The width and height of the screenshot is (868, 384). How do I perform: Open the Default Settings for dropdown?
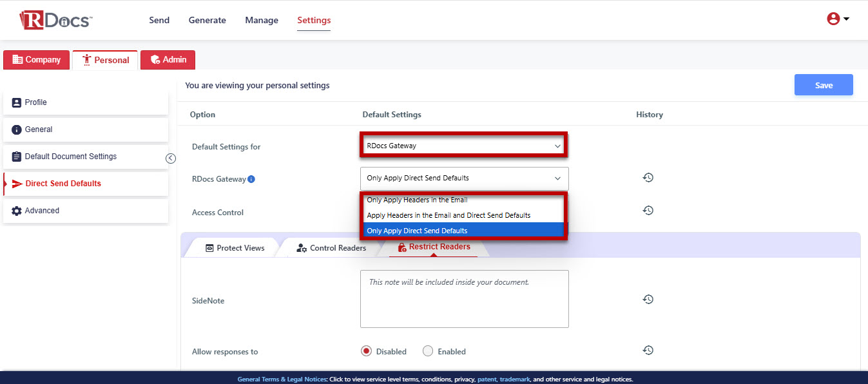[x=463, y=146]
